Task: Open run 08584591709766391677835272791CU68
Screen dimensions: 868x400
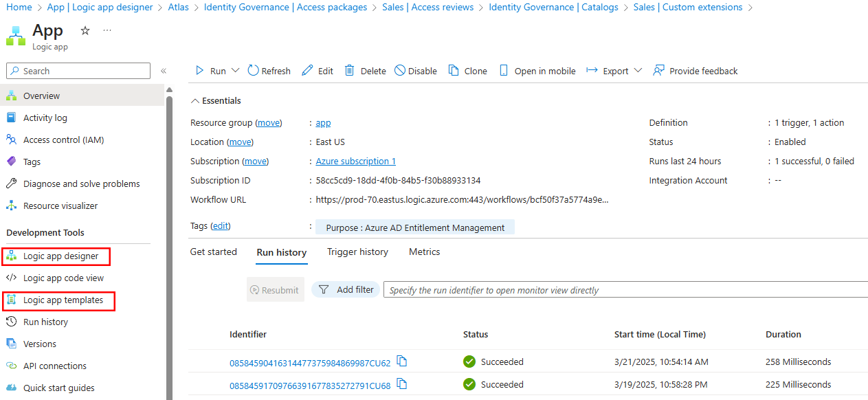Action: pos(310,386)
